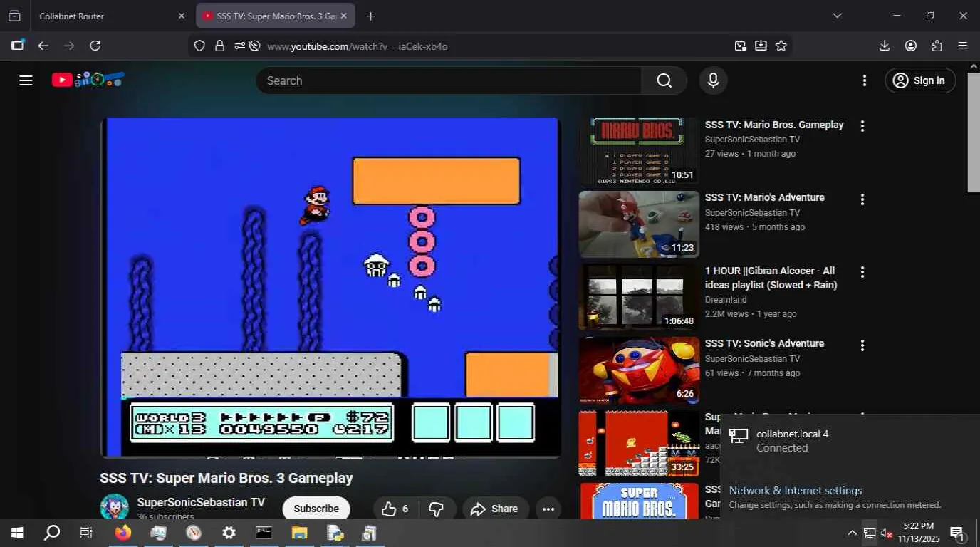Open the Firefox application menu

tap(963, 46)
